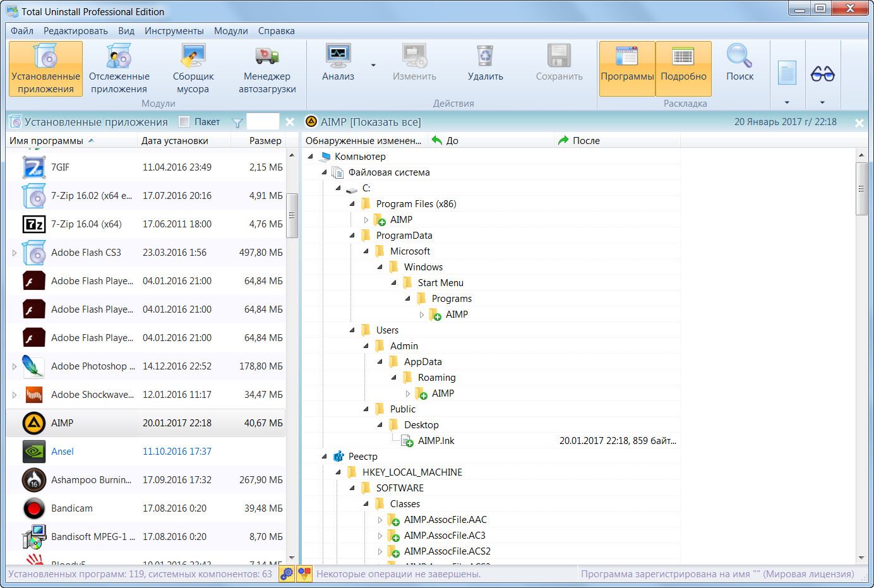Click the glasses view icon
Image resolution: width=874 pixels, height=588 pixels.
point(822,74)
